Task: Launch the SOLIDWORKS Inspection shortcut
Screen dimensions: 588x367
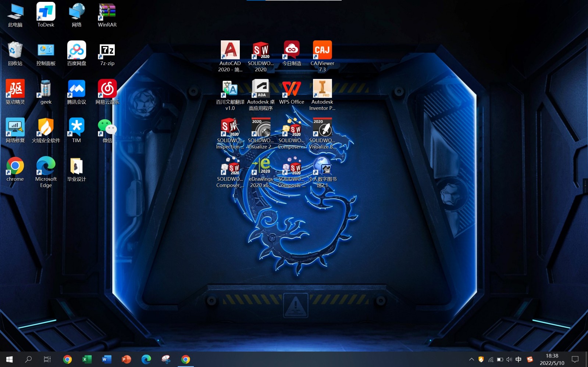Action: pyautogui.click(x=230, y=134)
